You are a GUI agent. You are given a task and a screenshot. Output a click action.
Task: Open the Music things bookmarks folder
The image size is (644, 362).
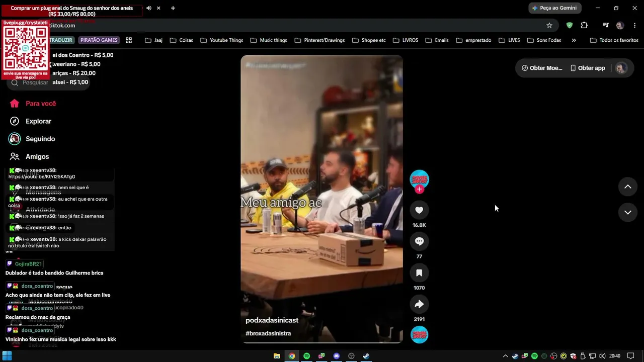tap(268, 40)
